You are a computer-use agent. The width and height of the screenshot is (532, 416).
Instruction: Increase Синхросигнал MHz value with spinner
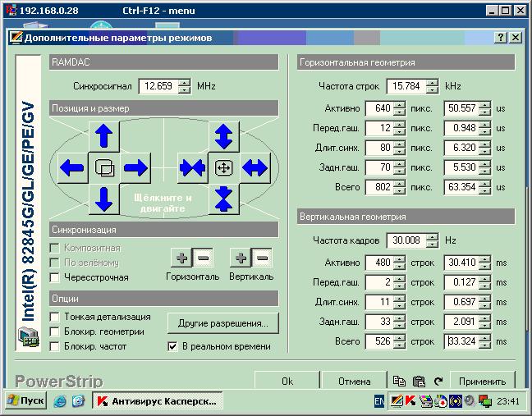click(186, 82)
